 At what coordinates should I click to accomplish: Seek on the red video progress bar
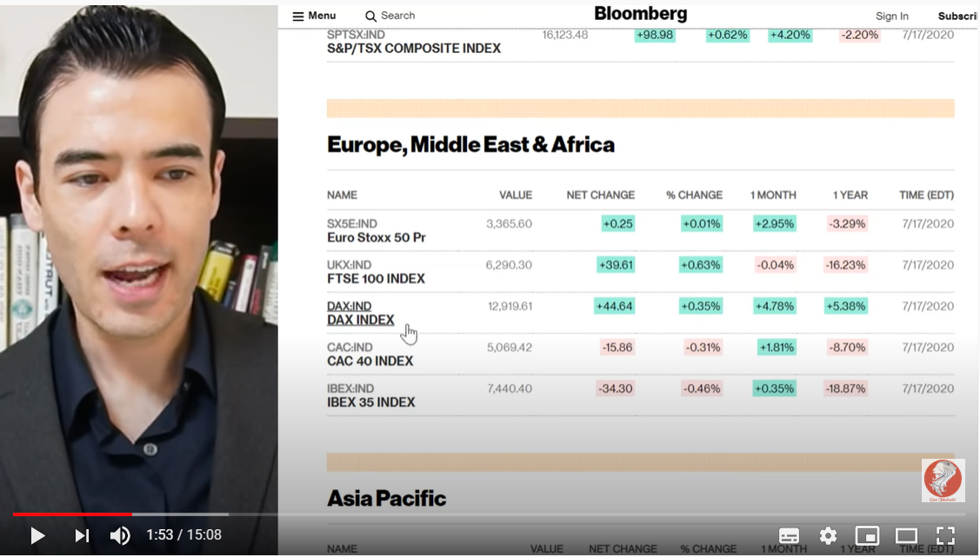click(72, 514)
